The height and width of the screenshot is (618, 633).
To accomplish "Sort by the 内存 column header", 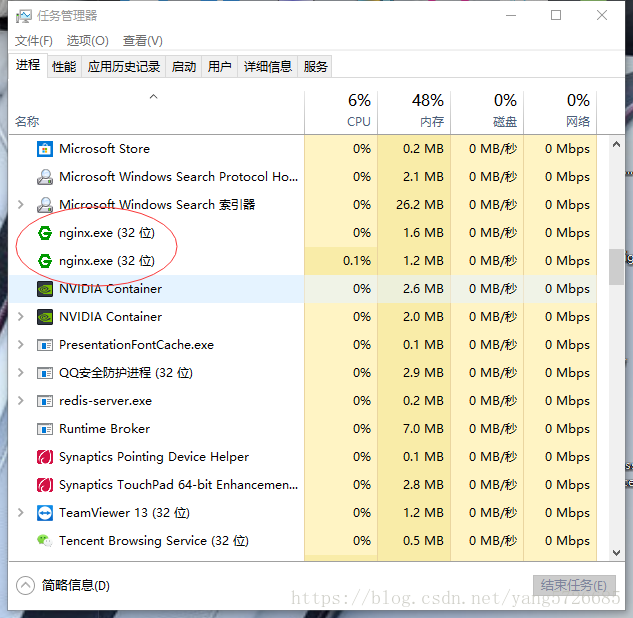I will pos(414,111).
